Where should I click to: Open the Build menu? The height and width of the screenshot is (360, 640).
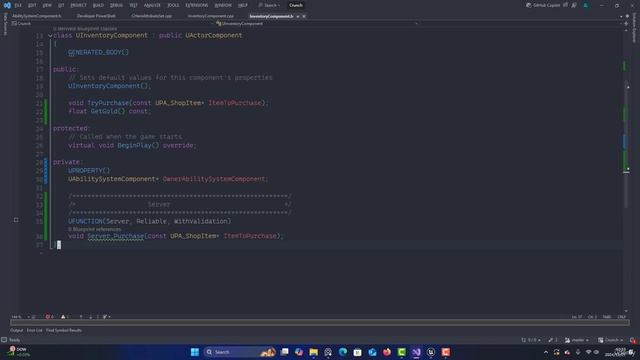point(98,5)
